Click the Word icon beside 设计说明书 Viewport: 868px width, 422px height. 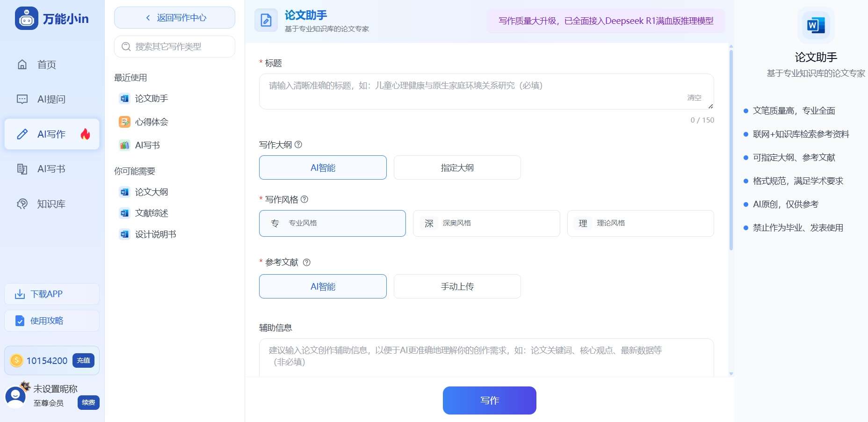coord(124,234)
